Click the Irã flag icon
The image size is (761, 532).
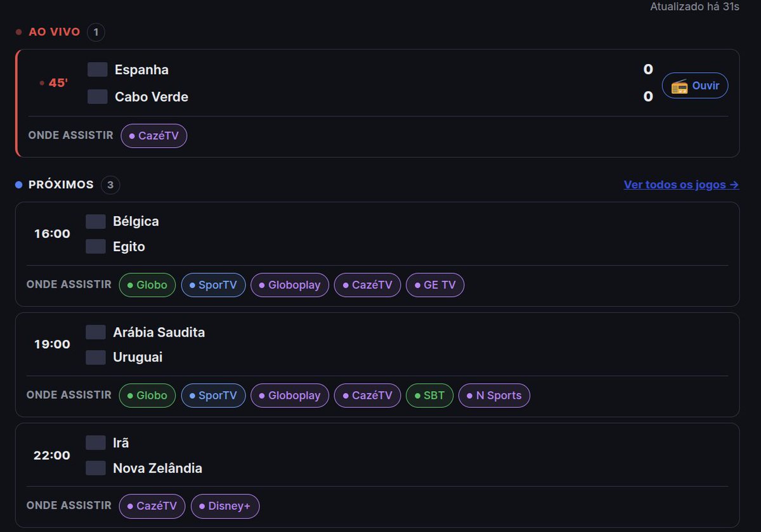[96, 443]
